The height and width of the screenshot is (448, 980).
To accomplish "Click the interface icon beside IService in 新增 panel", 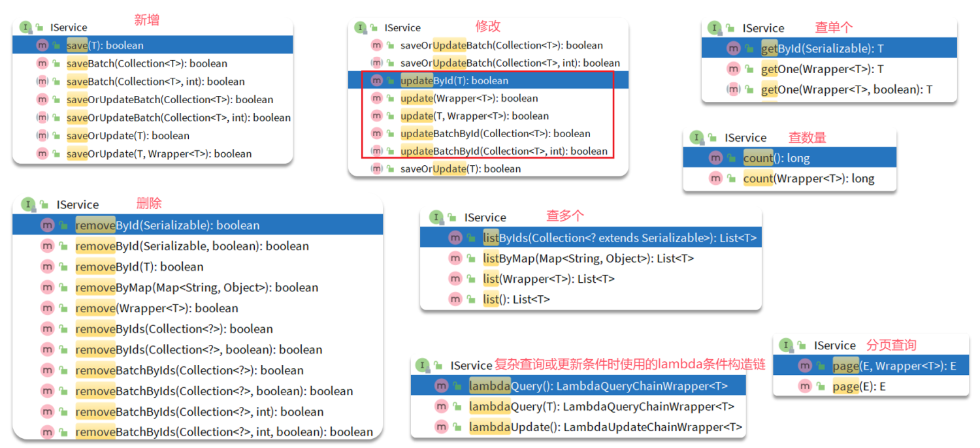I will [x=25, y=27].
